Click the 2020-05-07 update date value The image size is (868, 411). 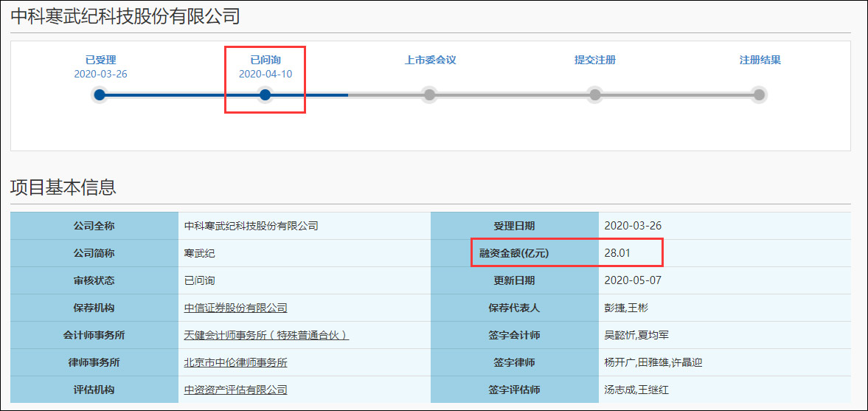click(x=633, y=280)
